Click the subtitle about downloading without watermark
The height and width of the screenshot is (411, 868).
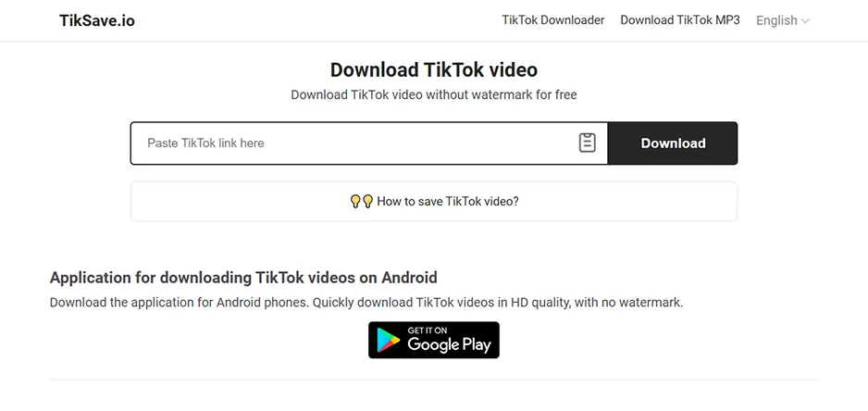click(x=434, y=94)
